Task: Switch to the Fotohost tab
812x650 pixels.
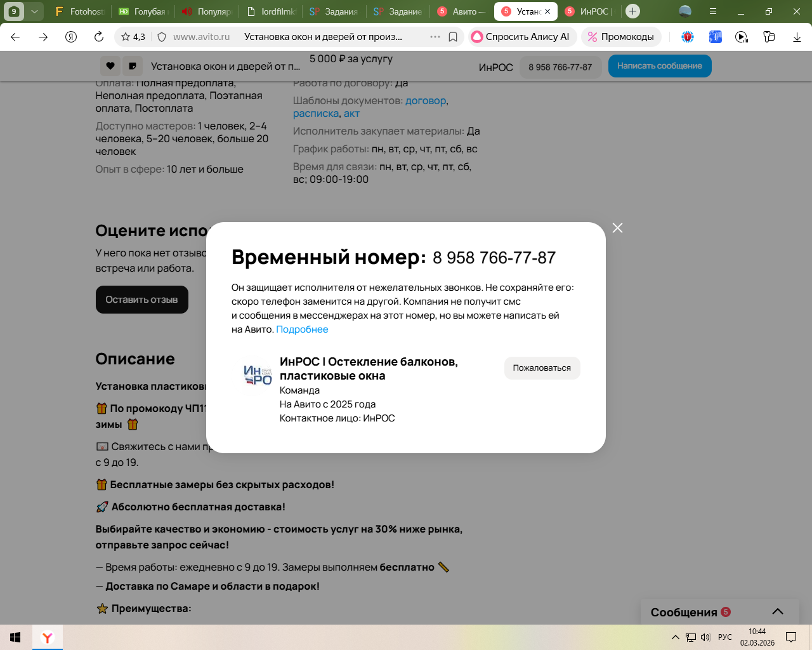Action: 80,11
